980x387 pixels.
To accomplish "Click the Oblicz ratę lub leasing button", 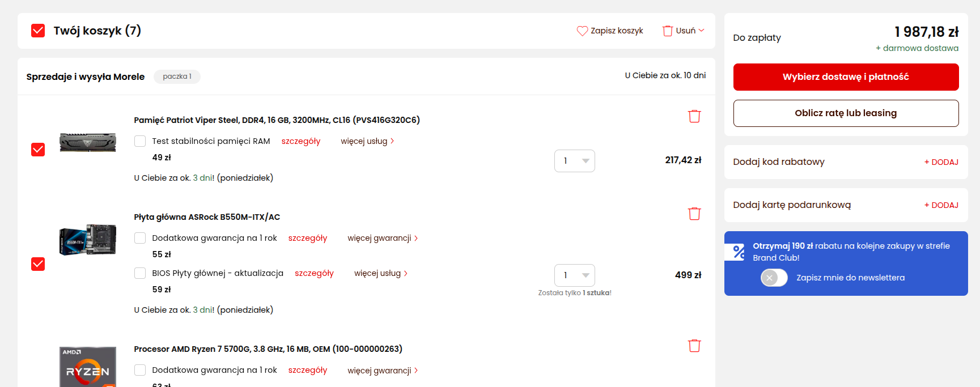I will (846, 113).
